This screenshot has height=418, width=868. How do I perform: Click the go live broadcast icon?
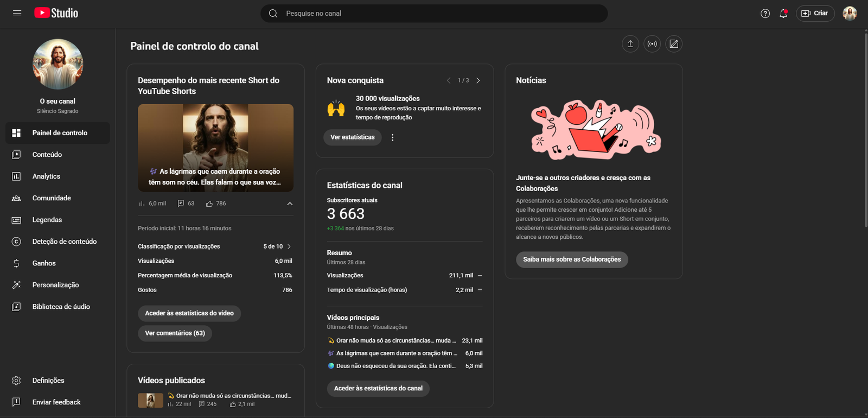pyautogui.click(x=652, y=44)
